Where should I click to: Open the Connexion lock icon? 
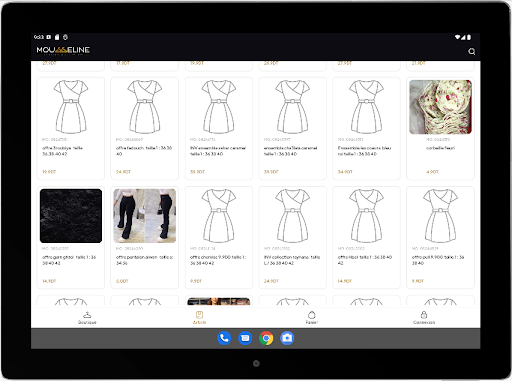click(424, 317)
